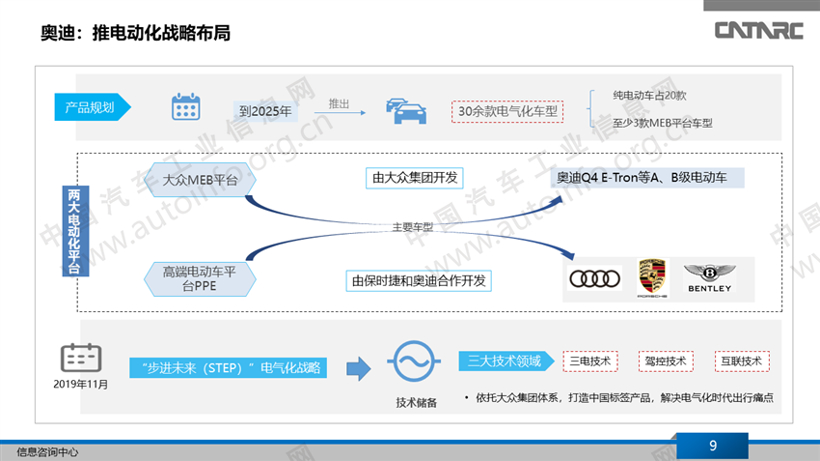Click the two cars icon
The width and height of the screenshot is (820, 461).
point(404,110)
